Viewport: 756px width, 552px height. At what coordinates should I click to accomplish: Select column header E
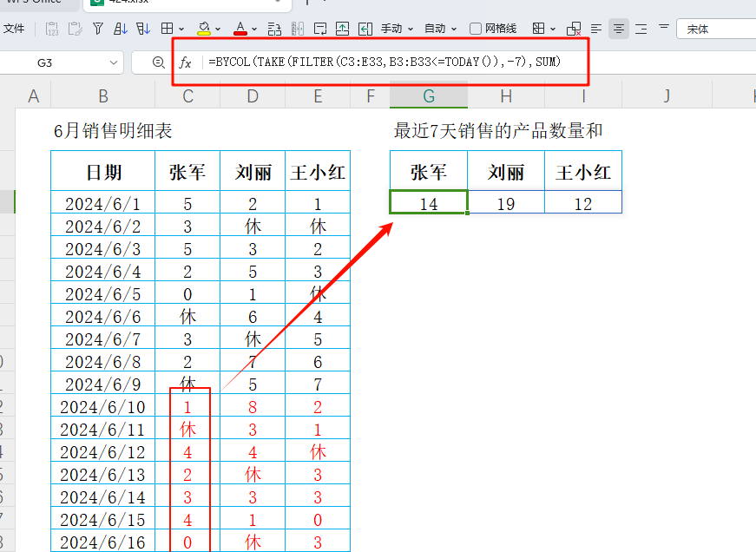click(318, 96)
